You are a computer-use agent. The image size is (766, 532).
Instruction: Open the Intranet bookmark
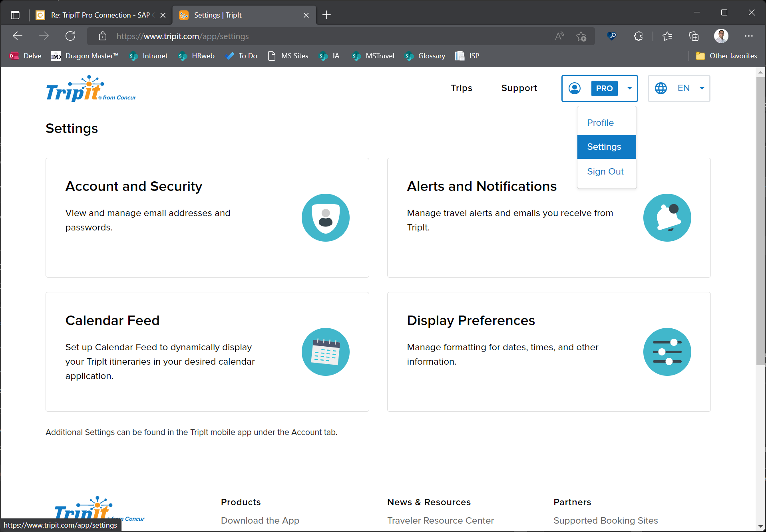coord(149,56)
